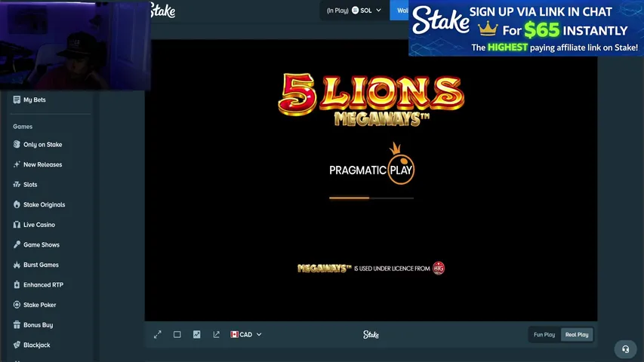Viewport: 644px width, 362px height.
Task: Click the streamer webcam overlay
Action: click(x=75, y=45)
